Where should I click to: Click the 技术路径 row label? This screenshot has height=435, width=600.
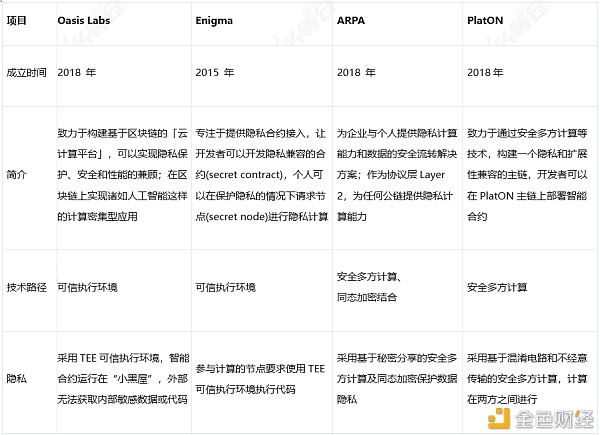pos(26,287)
